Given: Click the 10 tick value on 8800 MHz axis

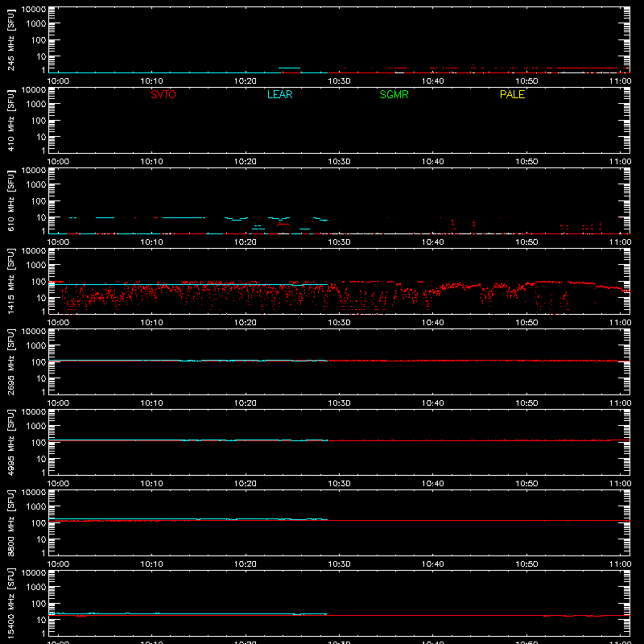Looking at the screenshot, I should click(42, 539).
